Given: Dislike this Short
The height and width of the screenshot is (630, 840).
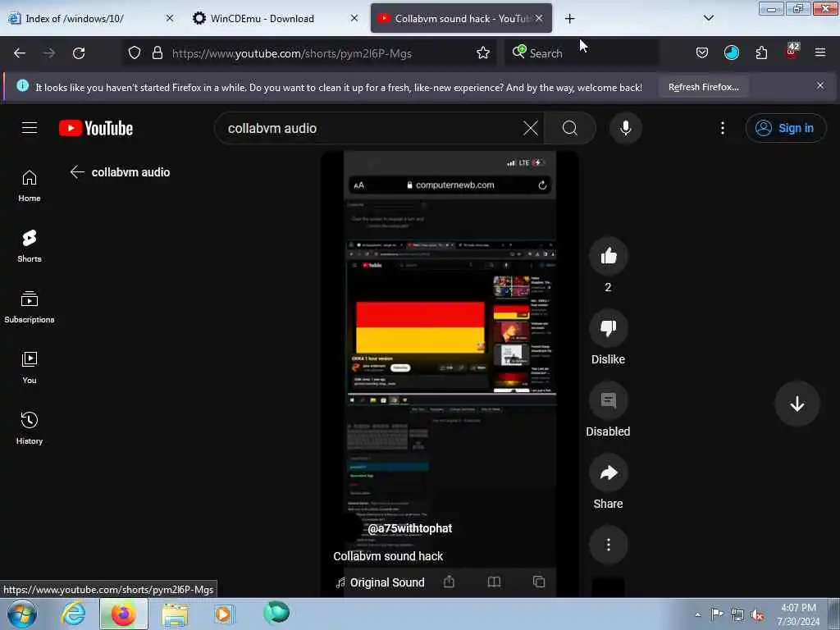Looking at the screenshot, I should (608, 328).
